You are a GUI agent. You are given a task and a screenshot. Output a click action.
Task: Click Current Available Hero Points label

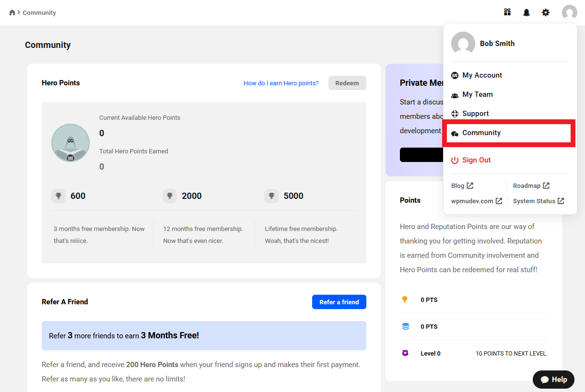pyautogui.click(x=140, y=117)
